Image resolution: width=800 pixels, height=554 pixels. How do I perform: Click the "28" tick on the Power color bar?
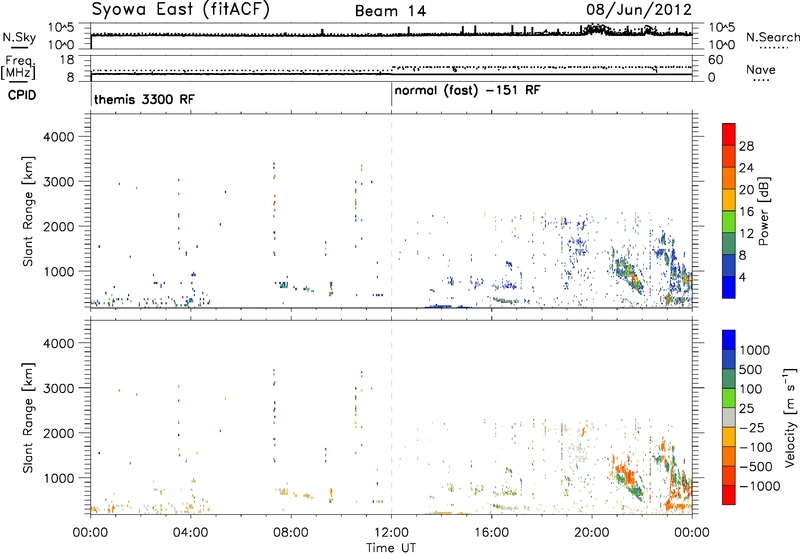click(746, 146)
